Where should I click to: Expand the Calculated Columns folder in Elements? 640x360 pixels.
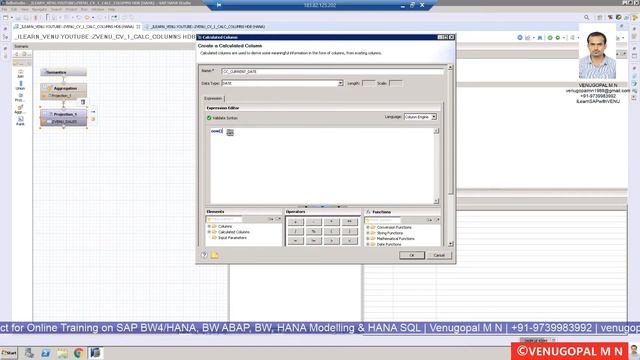tap(209, 232)
